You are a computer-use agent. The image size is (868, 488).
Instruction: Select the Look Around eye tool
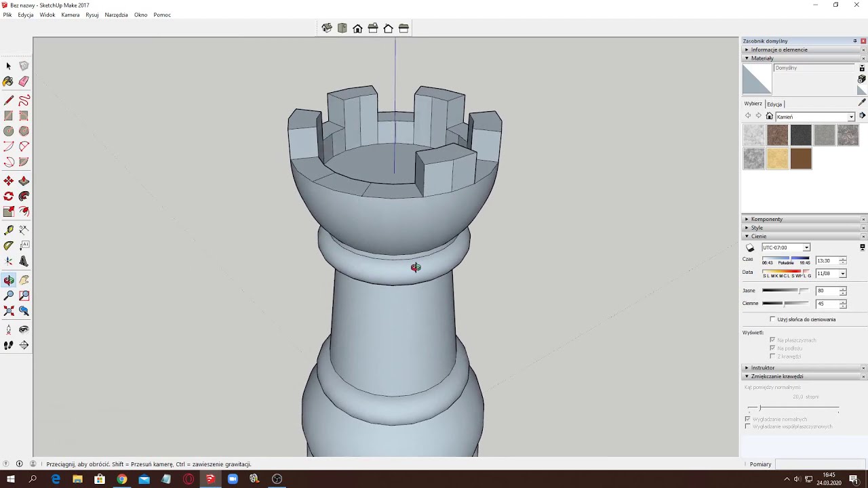[x=24, y=329]
